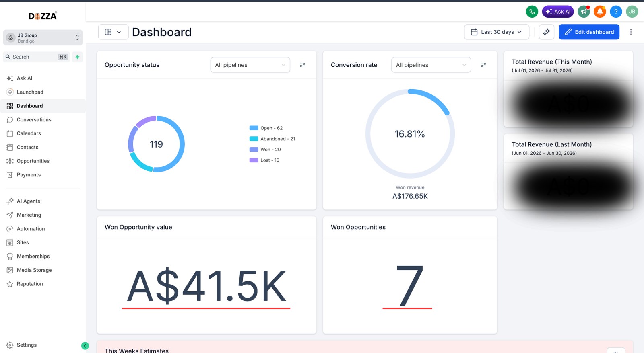644x353 pixels.
Task: Open the three-dot more options menu
Action: (631, 32)
